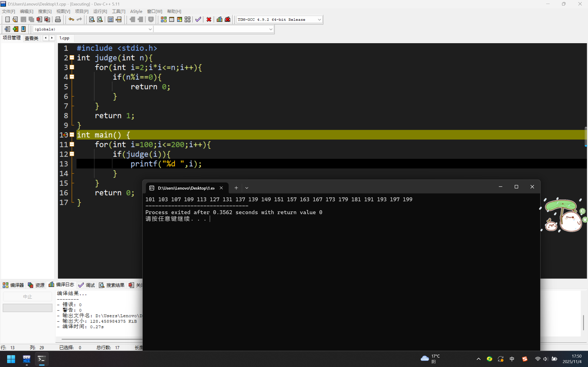Switch to the 查看类 side panel tab
The height and width of the screenshot is (367, 588).
(x=31, y=38)
